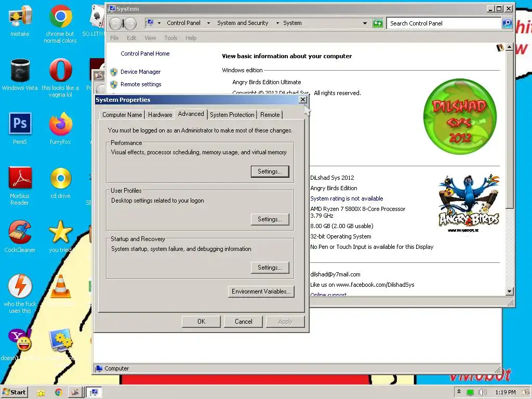Viewport: 532px width, 399px height.
Task: Open the View menu
Action: click(x=150, y=38)
